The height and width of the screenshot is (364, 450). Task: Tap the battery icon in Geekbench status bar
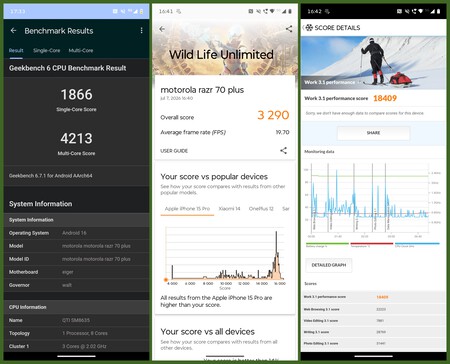point(141,11)
